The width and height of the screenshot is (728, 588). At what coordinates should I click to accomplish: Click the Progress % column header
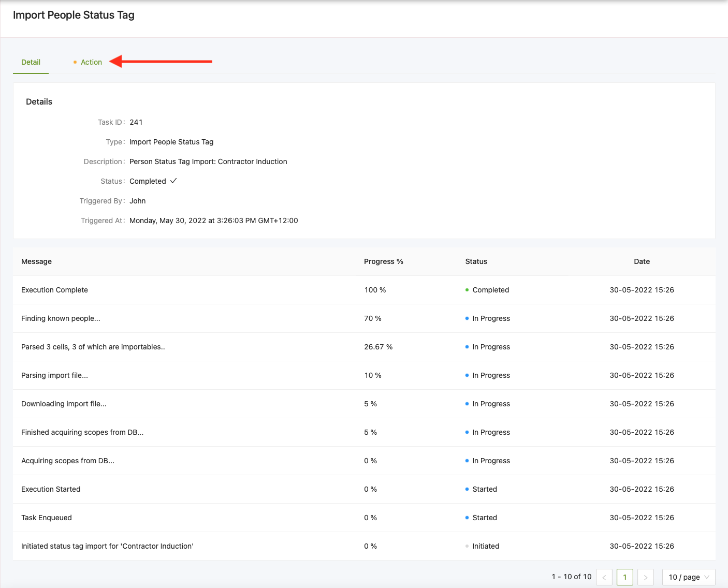click(383, 261)
